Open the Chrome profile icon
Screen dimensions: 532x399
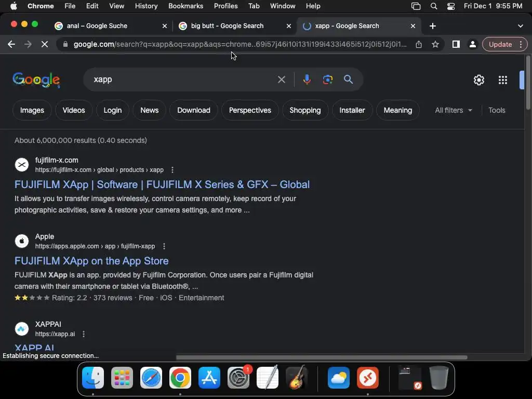pyautogui.click(x=472, y=45)
